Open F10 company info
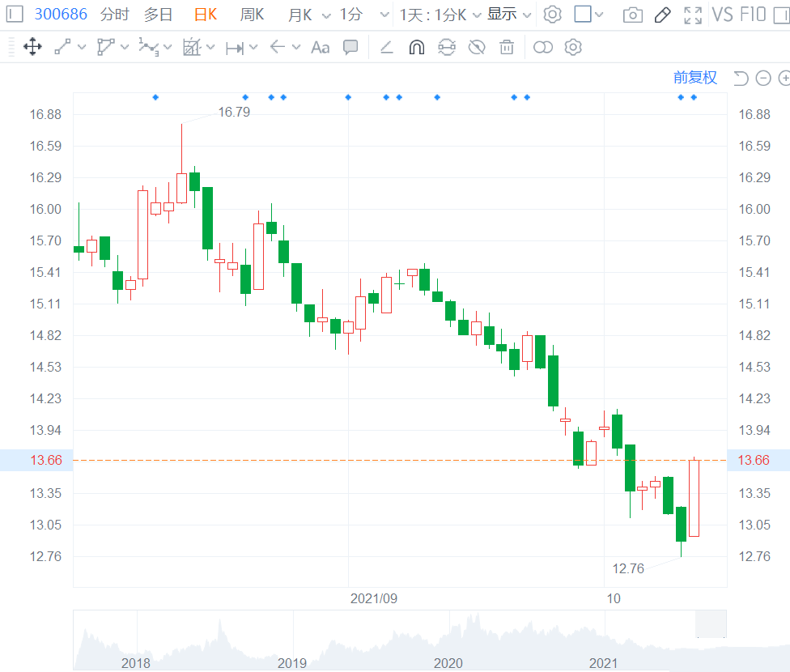Screen dimensions: 790x672 click(x=753, y=15)
